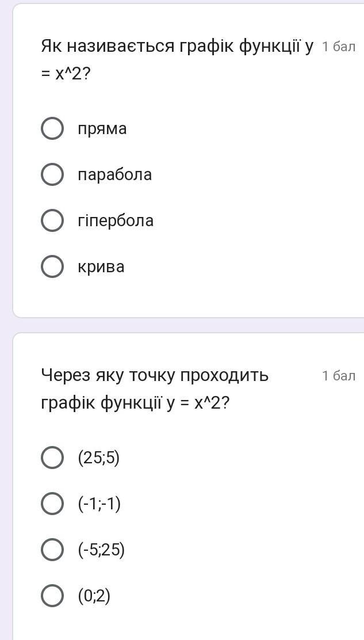This screenshot has height=640, width=364.
Task: Tap the 'гіпербола' answer label text
Action: 116,221
